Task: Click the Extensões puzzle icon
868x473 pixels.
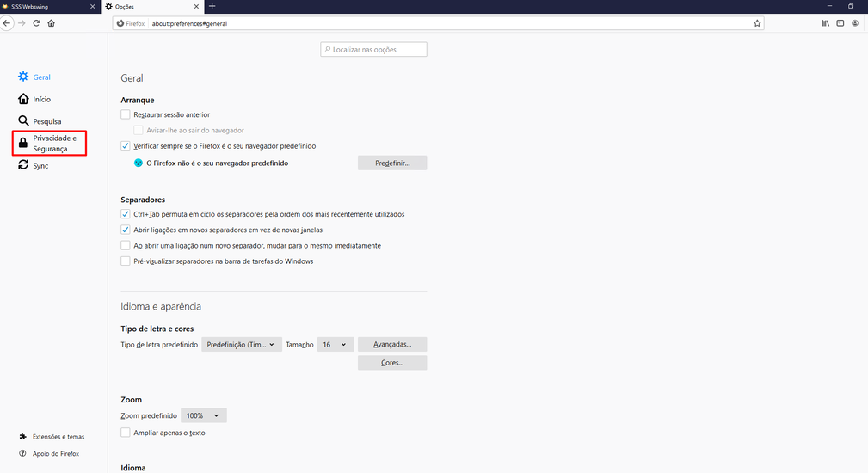Action: pos(22,437)
